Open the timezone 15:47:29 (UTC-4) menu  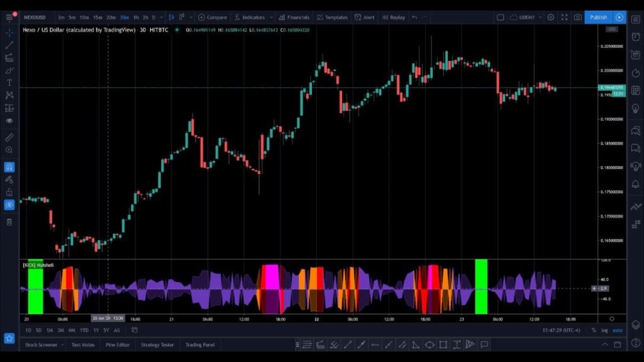(x=561, y=330)
